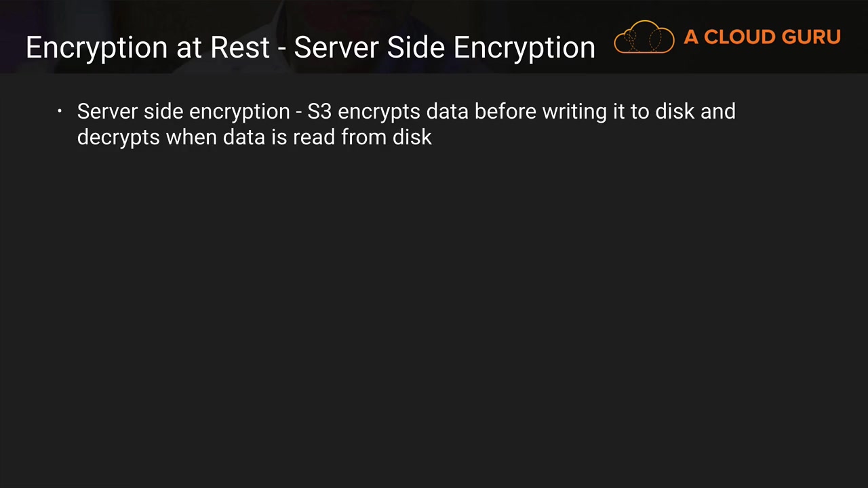The image size is (868, 488).
Task: Click the orange cloud logo icon
Action: coord(644,37)
